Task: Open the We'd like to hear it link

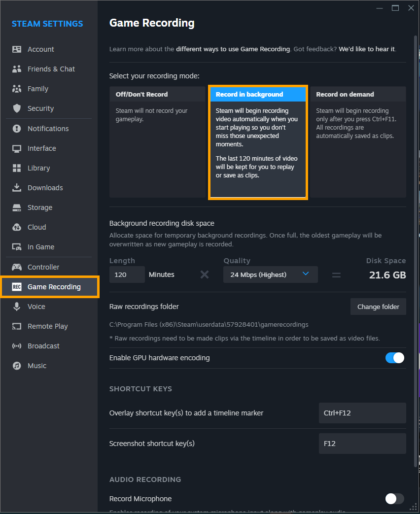Action: point(367,49)
